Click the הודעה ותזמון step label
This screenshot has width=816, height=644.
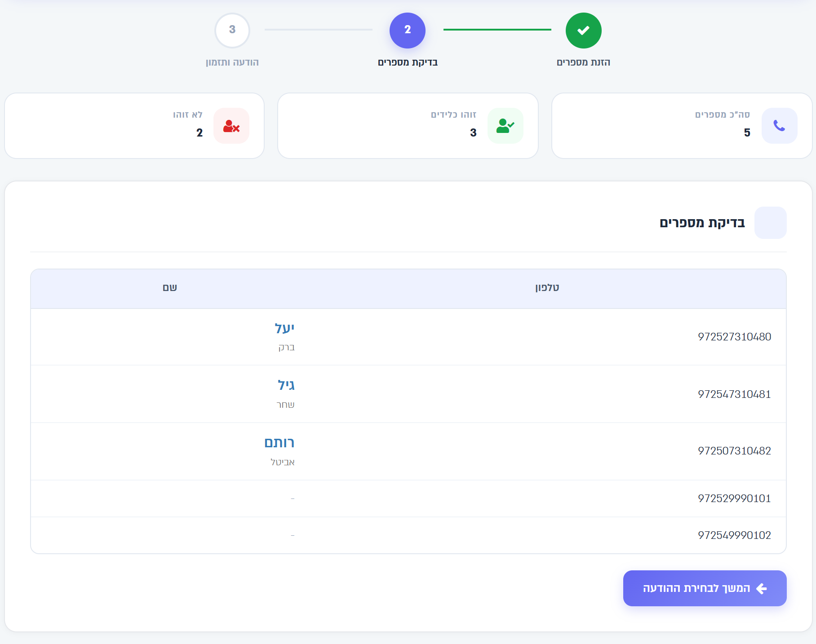(232, 62)
